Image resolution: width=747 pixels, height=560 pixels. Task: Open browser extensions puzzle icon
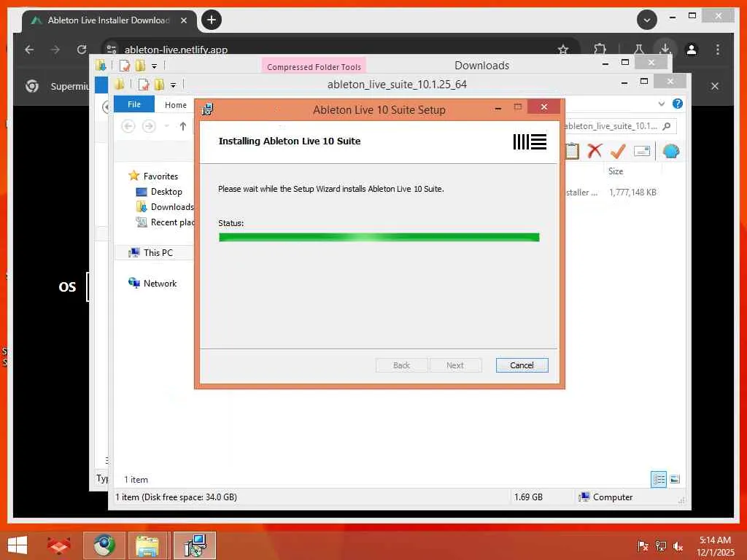600,50
